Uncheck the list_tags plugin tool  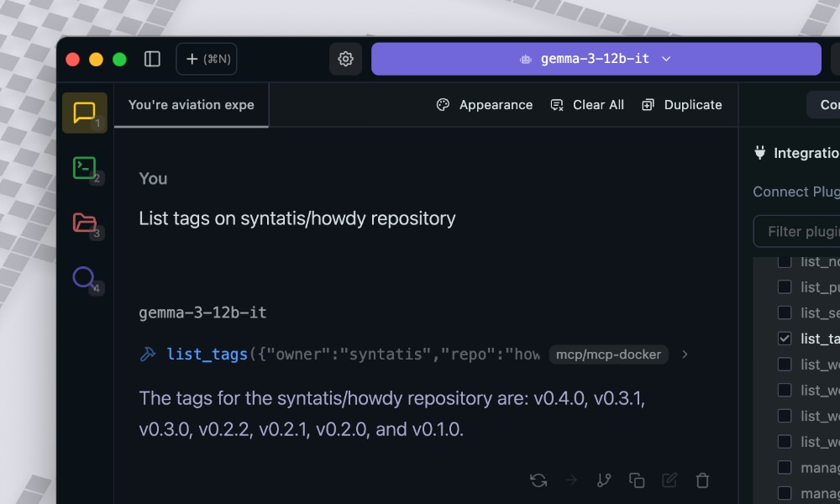(x=784, y=339)
